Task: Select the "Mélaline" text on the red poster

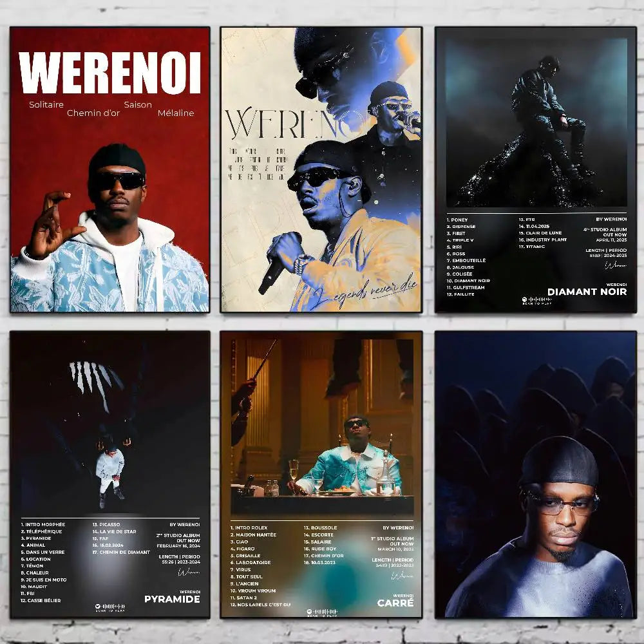Action: point(175,113)
